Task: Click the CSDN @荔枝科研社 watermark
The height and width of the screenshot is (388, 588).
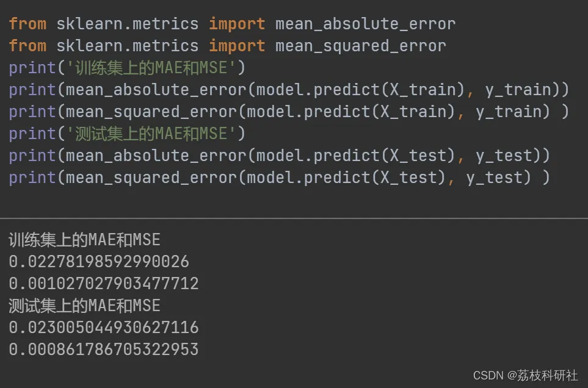Action: (525, 375)
